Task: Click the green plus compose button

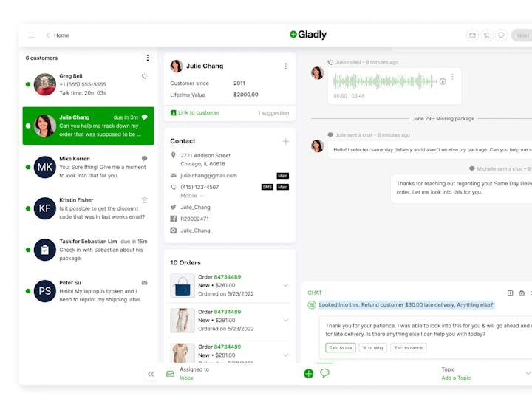Action: click(x=309, y=374)
